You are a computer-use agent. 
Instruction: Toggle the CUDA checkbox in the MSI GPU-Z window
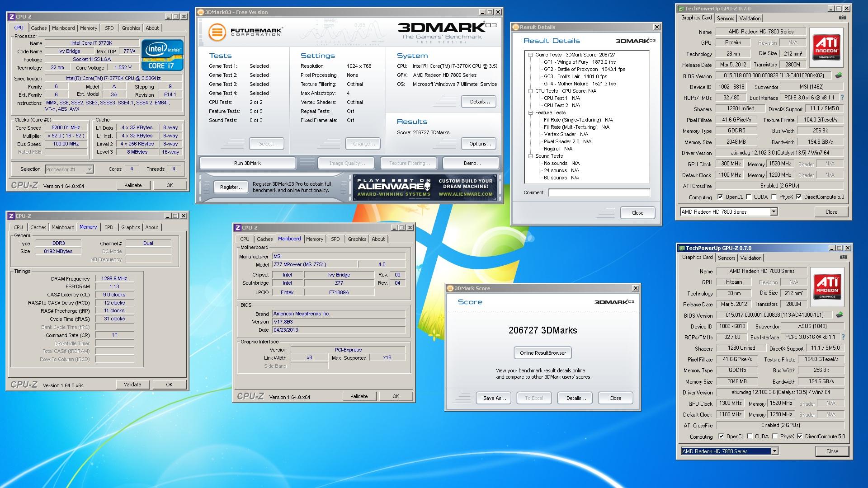[x=749, y=197]
